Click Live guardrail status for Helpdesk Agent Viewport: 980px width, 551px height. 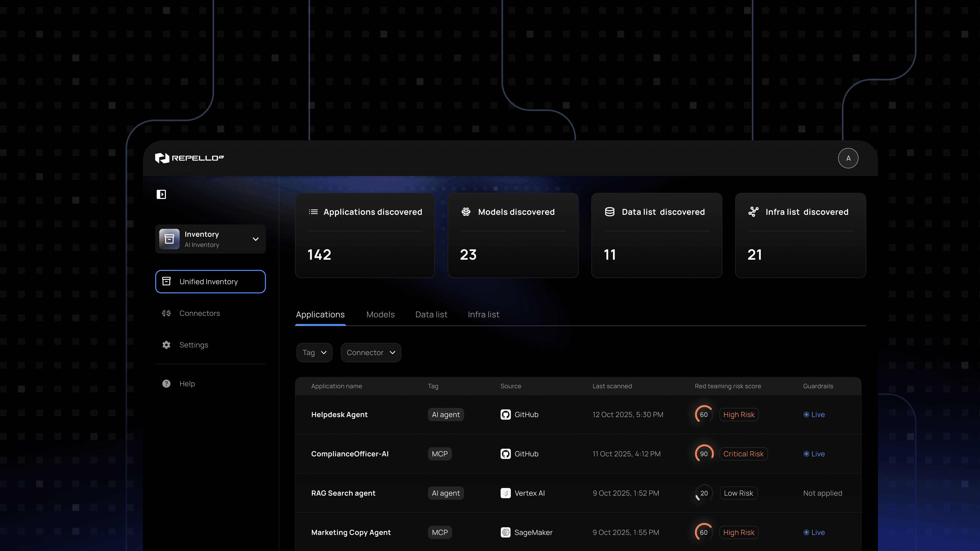point(814,415)
